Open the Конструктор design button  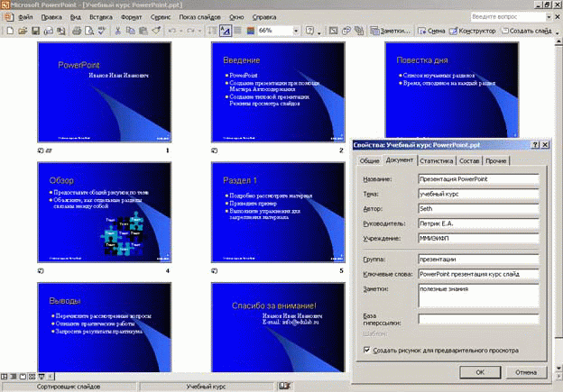[473, 31]
